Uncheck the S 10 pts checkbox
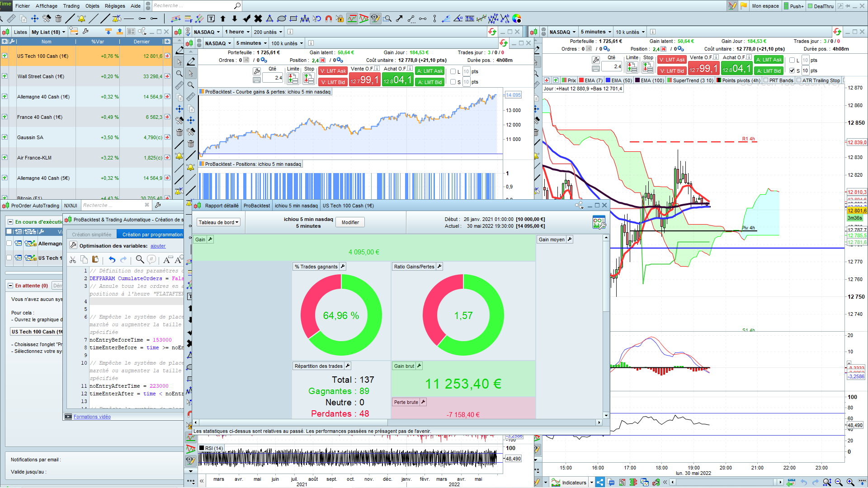 [792, 70]
